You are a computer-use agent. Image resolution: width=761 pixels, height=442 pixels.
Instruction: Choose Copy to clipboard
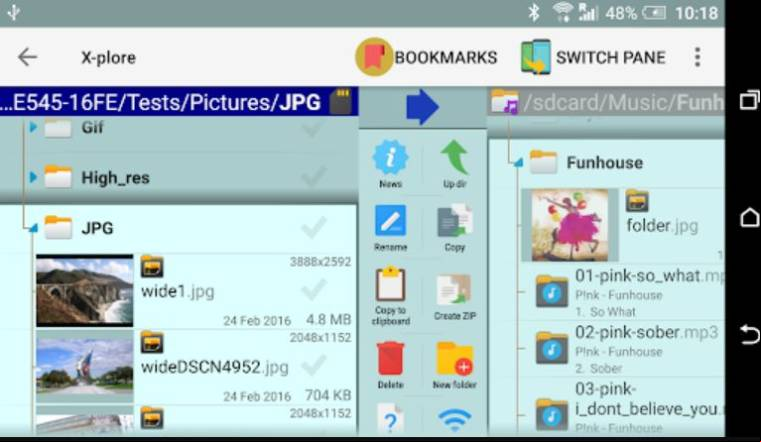pos(390,296)
